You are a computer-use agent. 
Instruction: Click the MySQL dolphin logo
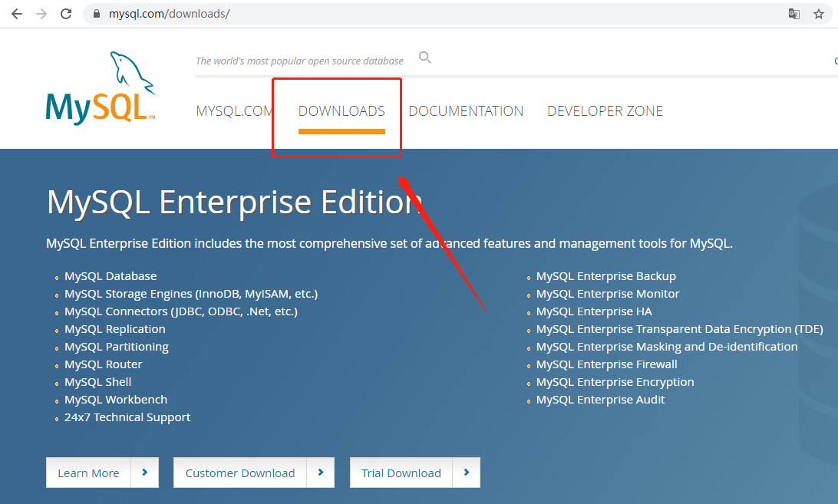point(101,87)
